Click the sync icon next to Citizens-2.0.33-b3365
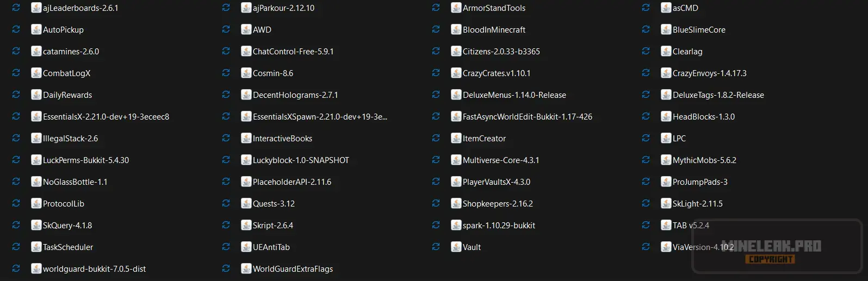This screenshot has height=281, width=868. [x=436, y=52]
